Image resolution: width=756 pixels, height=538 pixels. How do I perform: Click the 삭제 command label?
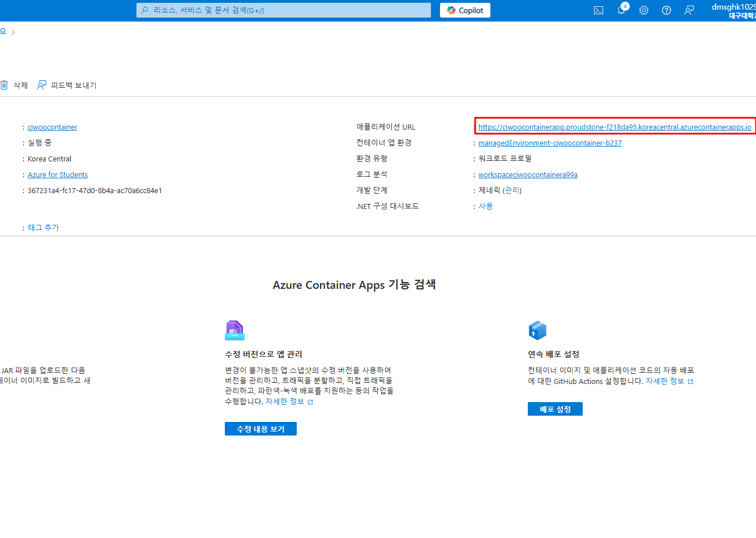click(21, 85)
